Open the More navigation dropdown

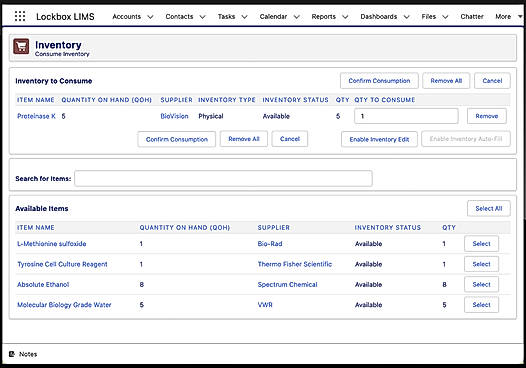tap(509, 16)
